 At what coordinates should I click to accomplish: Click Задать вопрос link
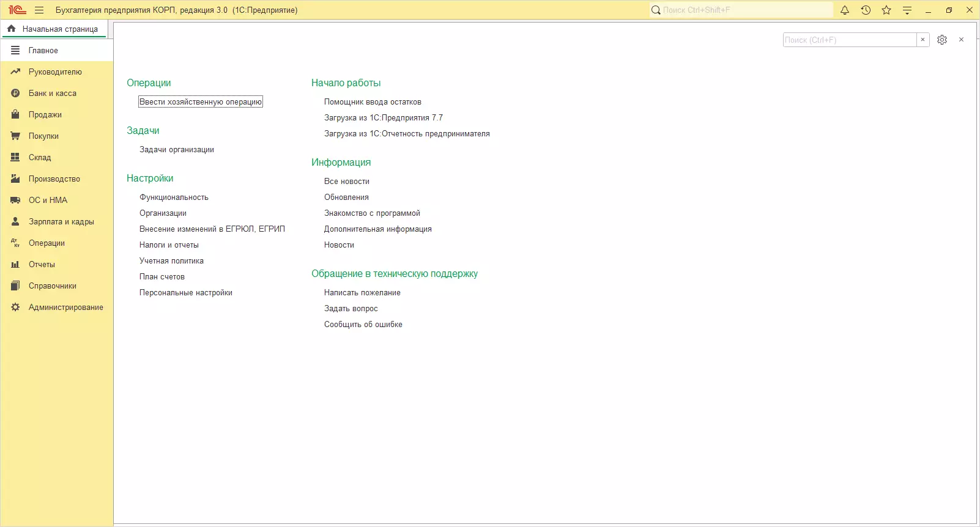[351, 308]
